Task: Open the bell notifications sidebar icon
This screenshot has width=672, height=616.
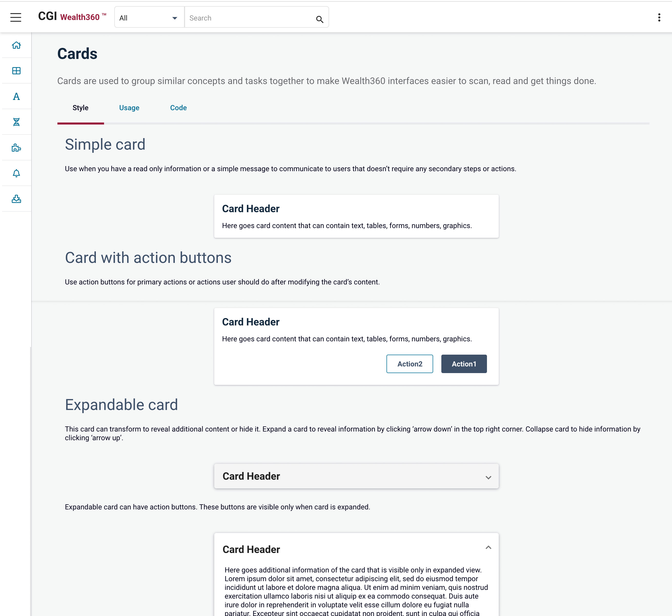Action: click(16, 173)
